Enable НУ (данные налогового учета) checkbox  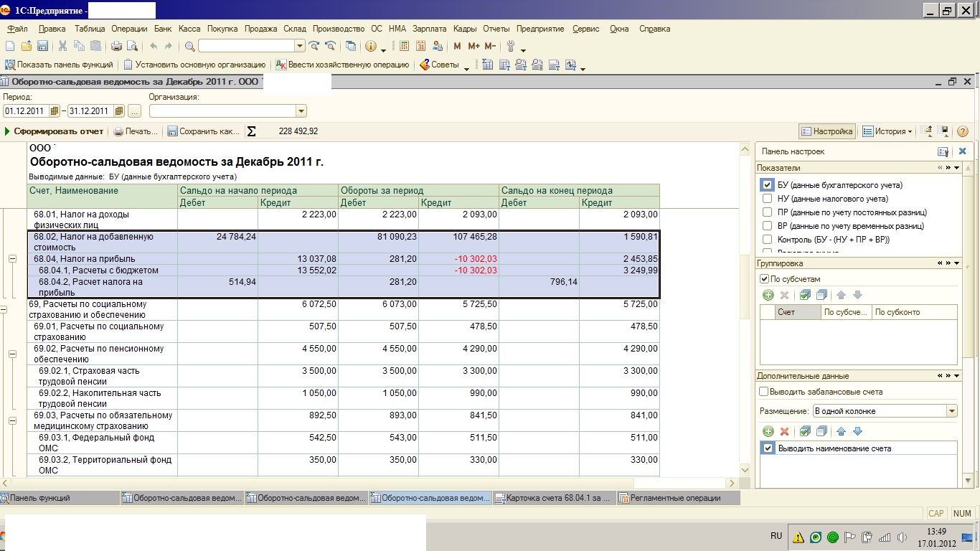click(768, 199)
